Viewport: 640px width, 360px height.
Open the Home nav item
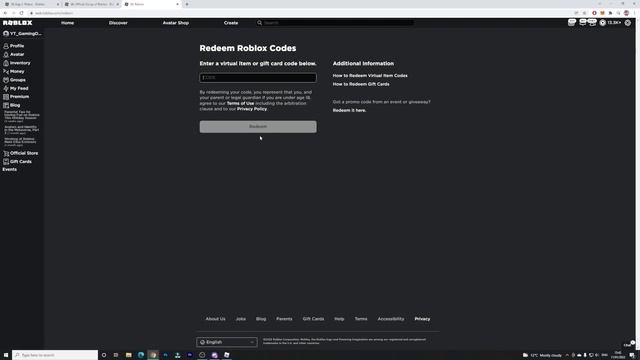(67, 23)
